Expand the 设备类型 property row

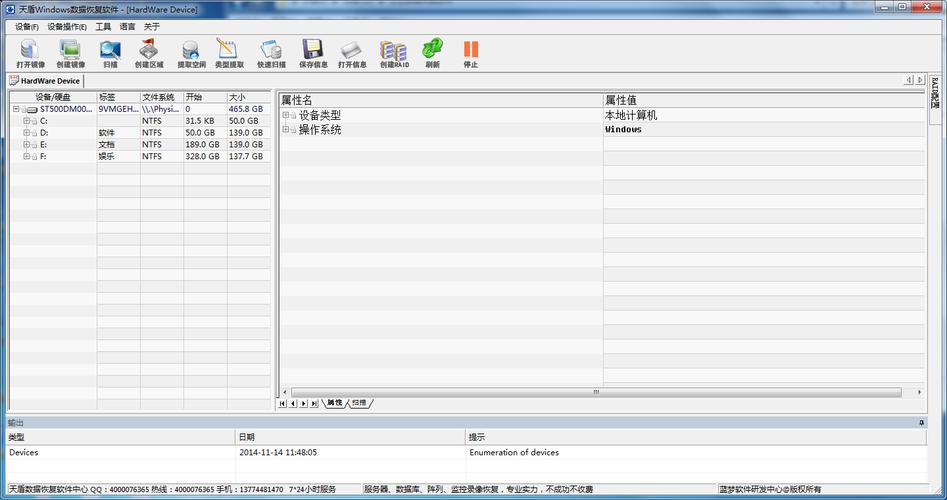point(285,115)
